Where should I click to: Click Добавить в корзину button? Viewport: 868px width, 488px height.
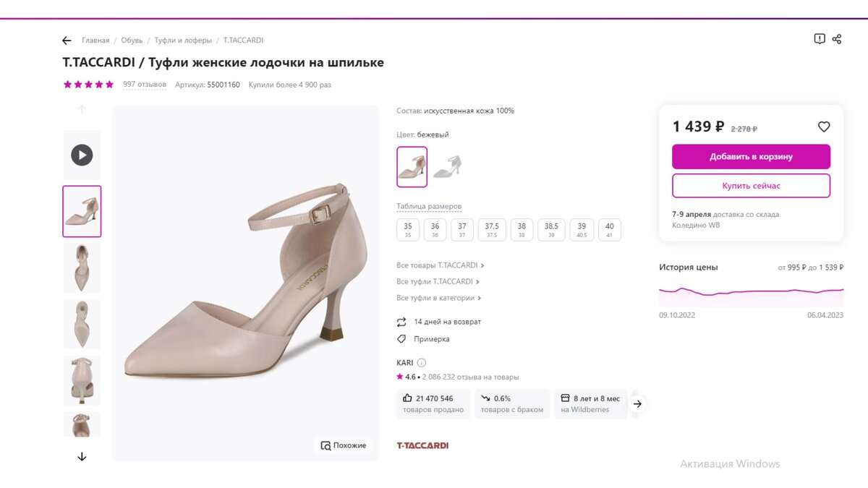click(x=751, y=157)
